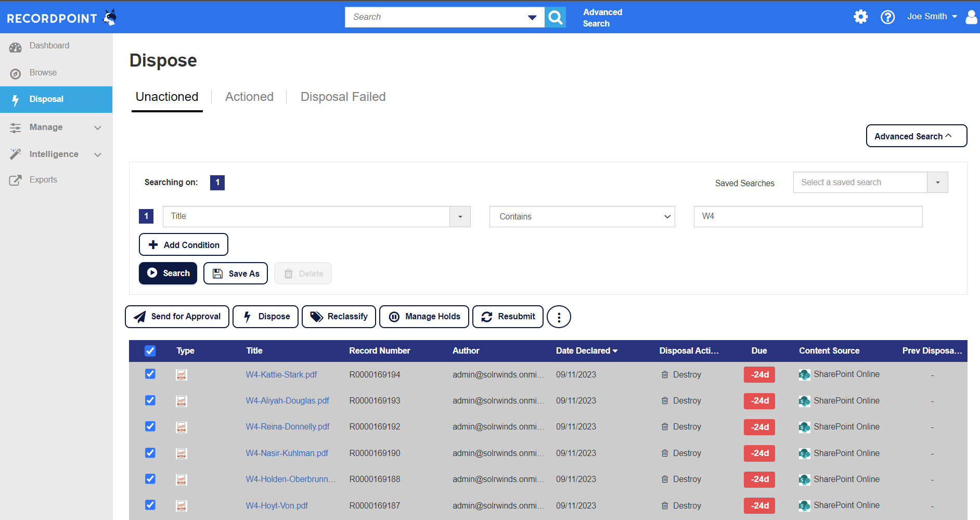Click the three-dot overflow actions button
This screenshot has width=980, height=520.
click(559, 316)
